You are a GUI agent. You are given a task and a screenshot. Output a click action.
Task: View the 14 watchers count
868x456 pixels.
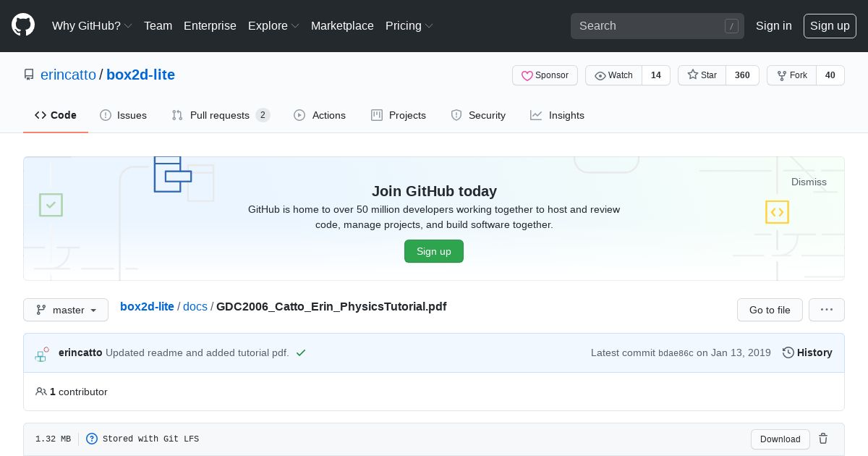656,75
